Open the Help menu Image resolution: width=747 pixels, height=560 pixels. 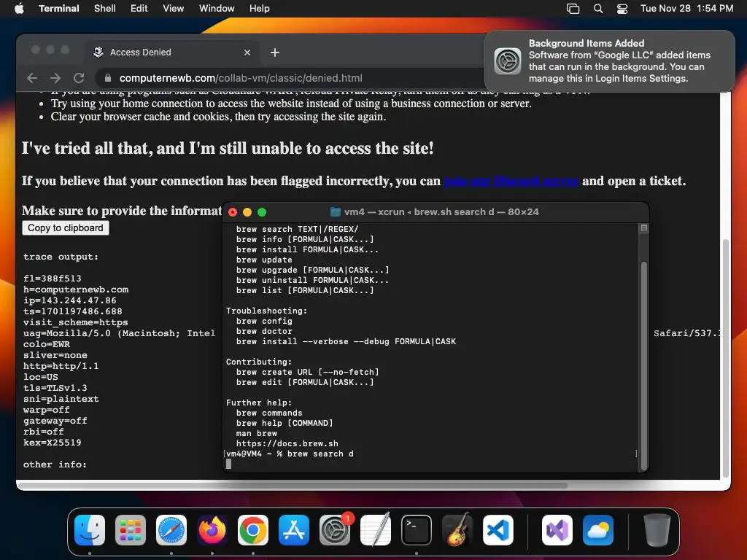pyautogui.click(x=260, y=8)
